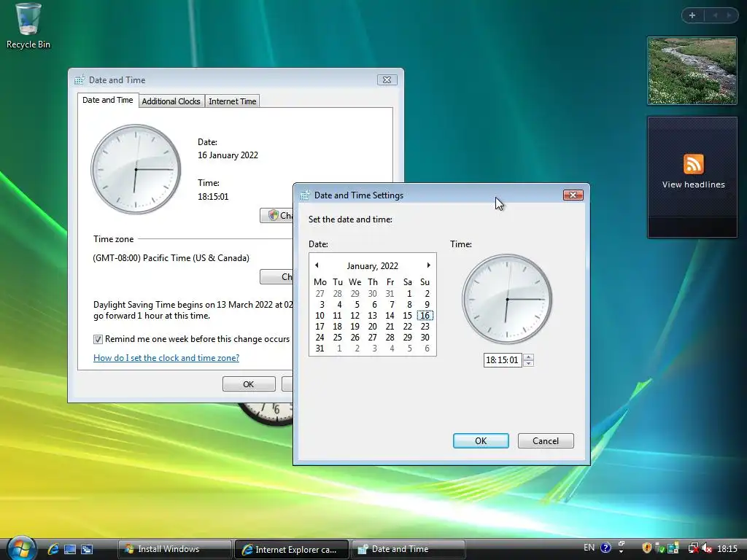Select December 27 in the calendar grid
Viewport: 747px width, 560px height.
click(320, 293)
